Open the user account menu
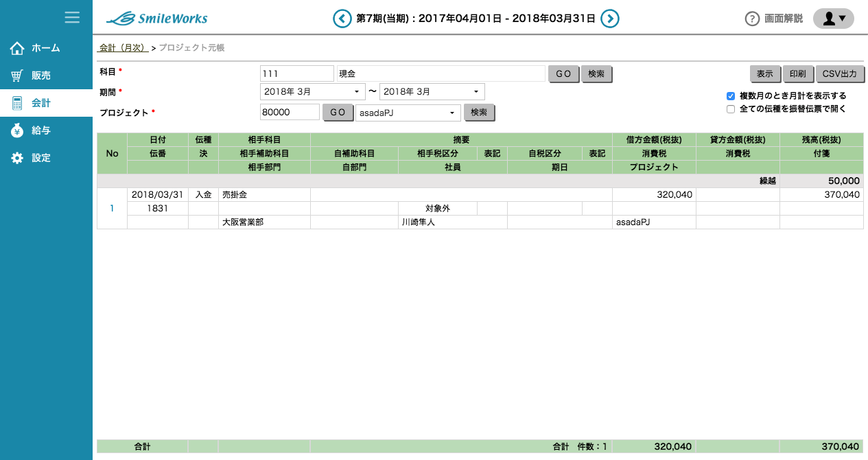The image size is (868, 460). click(834, 19)
